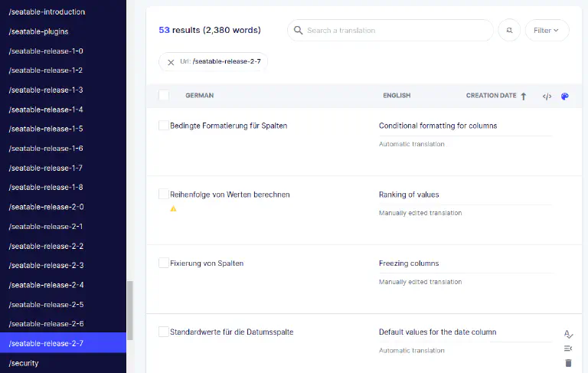Edit translation Conditional formatting for columns

pos(438,126)
